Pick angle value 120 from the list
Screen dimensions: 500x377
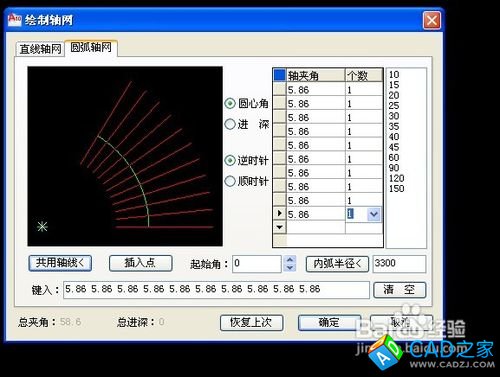point(397,178)
